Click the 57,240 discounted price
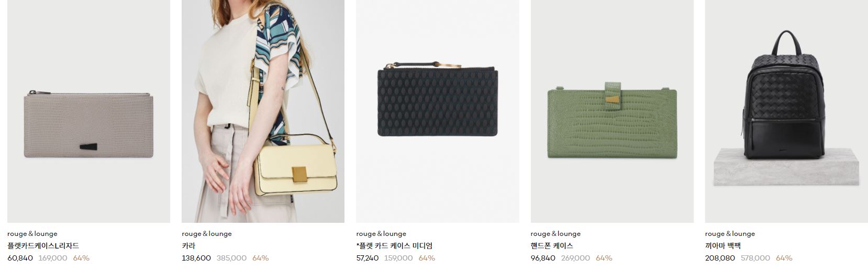The height and width of the screenshot is (270, 868). pyautogui.click(x=368, y=258)
